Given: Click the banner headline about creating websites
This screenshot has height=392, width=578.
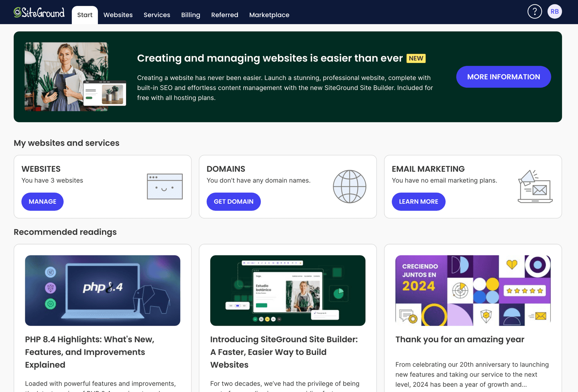Looking at the screenshot, I should click(270, 58).
